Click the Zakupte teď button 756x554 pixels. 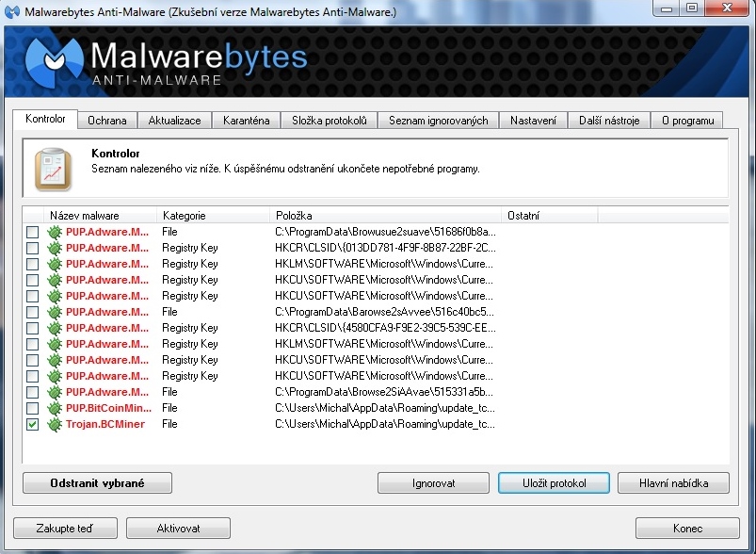coord(65,529)
